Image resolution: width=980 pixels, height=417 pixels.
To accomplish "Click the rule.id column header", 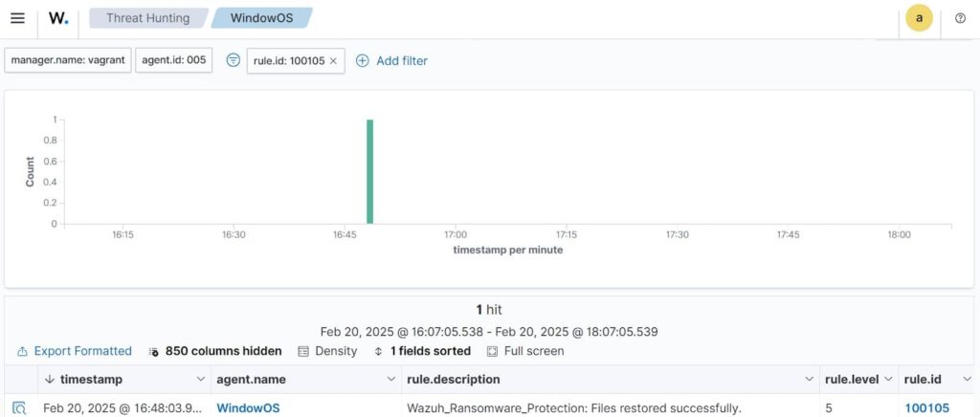I will coord(924,379).
